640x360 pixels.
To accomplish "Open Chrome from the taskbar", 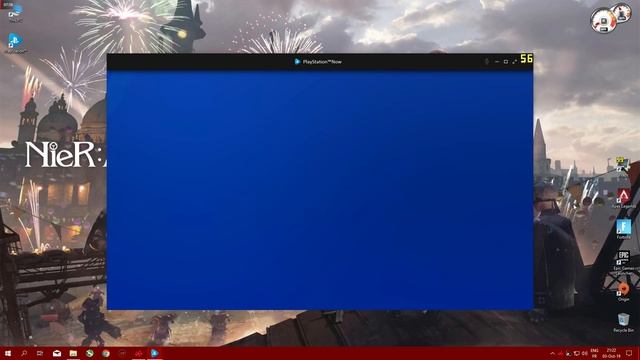I will [106, 353].
